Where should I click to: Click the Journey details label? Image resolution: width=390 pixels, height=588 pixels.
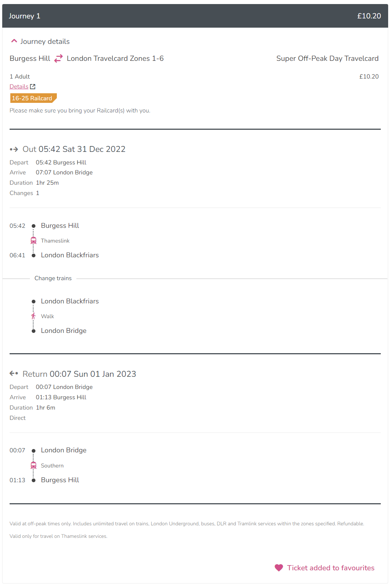point(45,42)
